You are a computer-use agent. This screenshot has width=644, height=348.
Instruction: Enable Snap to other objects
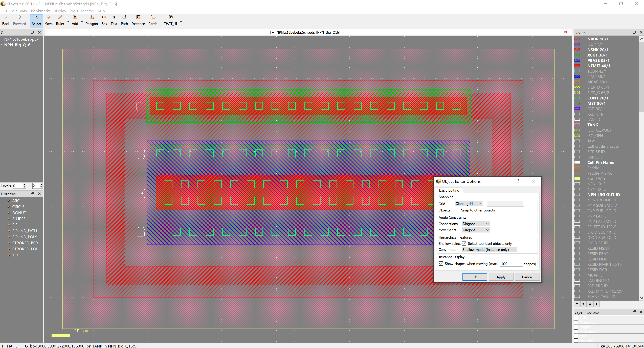[457, 210]
